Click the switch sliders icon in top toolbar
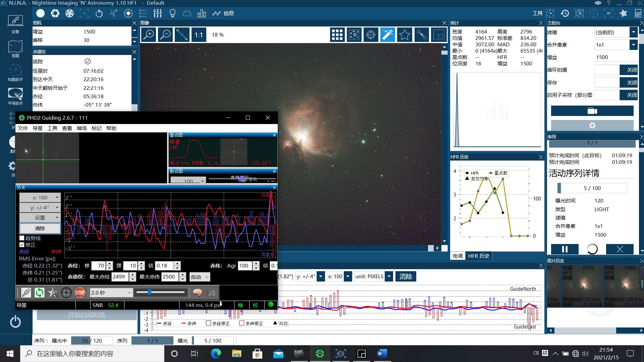This screenshot has height=362, width=644. pos(158,13)
